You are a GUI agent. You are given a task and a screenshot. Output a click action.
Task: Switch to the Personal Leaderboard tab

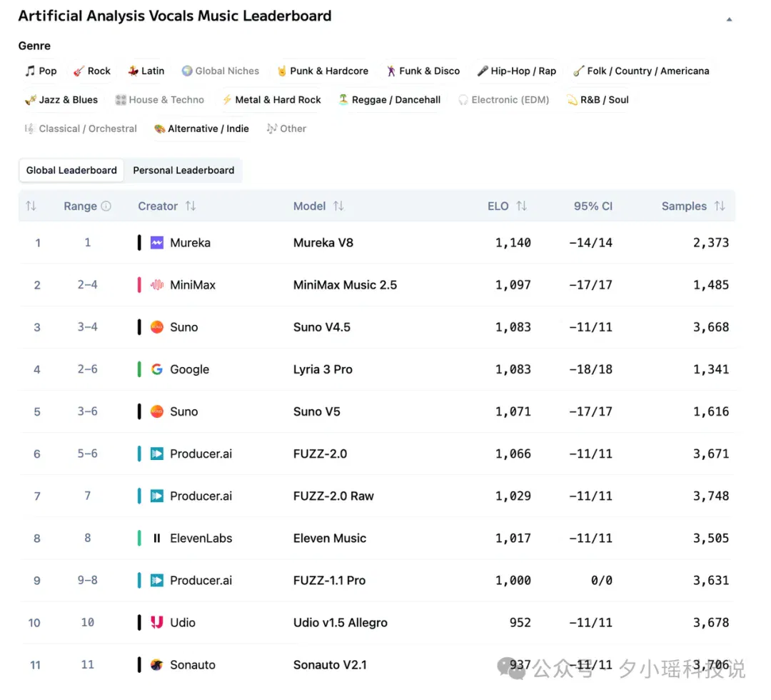pyautogui.click(x=183, y=170)
